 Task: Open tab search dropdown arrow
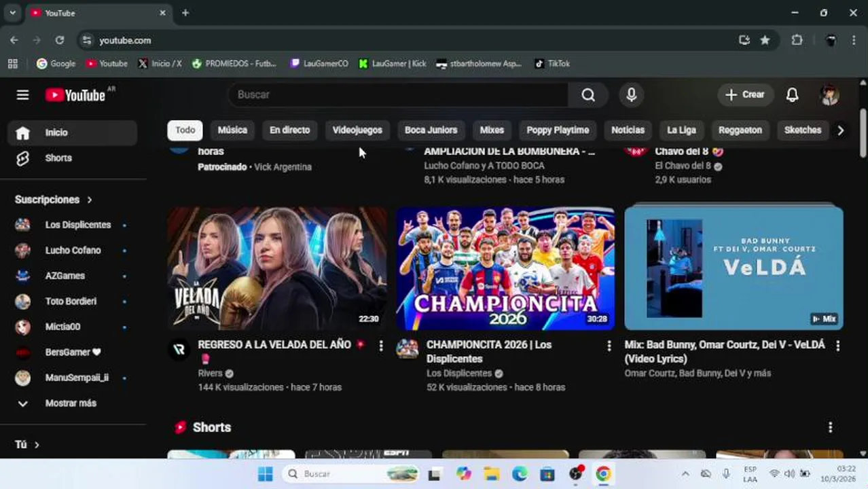point(12,13)
